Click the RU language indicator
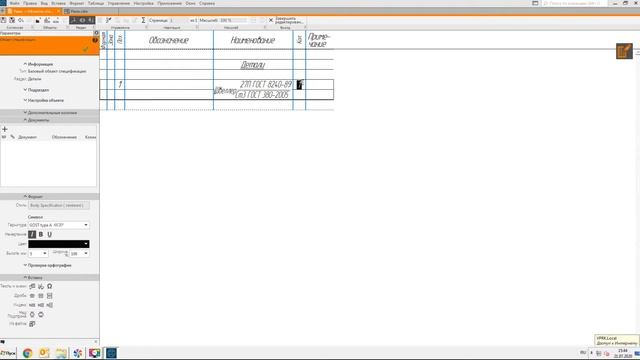The height and width of the screenshot is (360, 640). point(583,352)
